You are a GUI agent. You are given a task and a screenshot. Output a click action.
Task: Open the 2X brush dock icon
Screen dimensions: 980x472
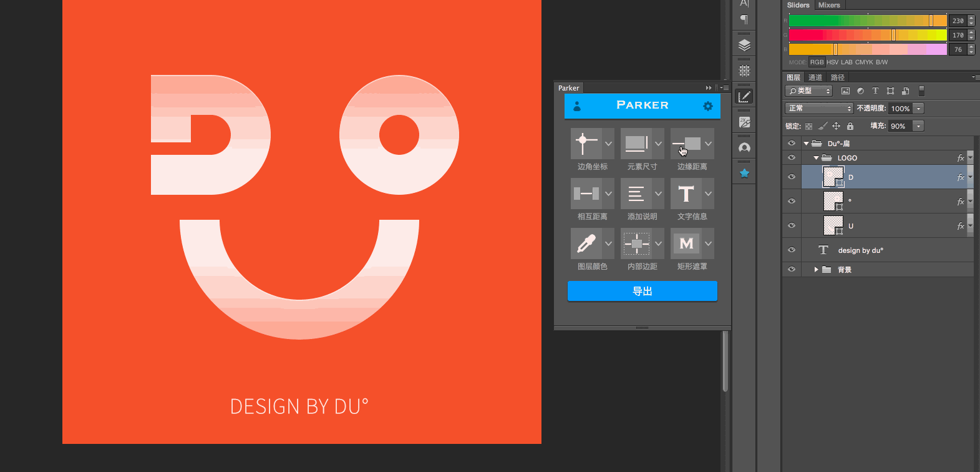point(744,122)
